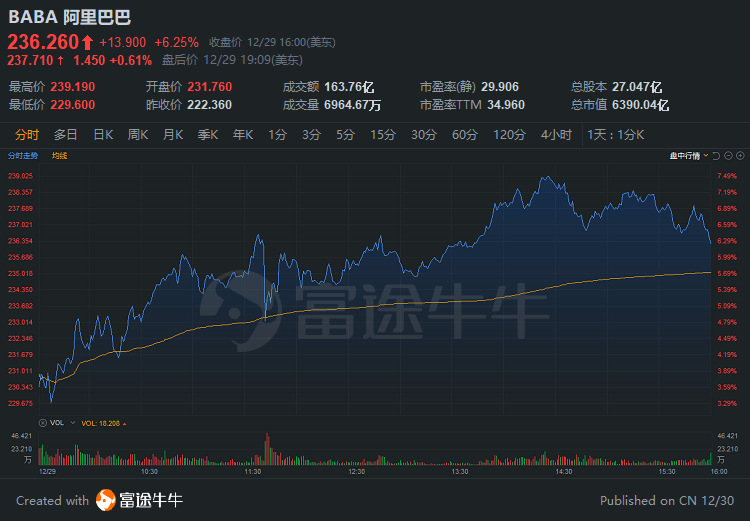The height and width of the screenshot is (521, 750).
Task: Open the VOL indicator dropdown chevron
Action: pyautogui.click(x=73, y=423)
